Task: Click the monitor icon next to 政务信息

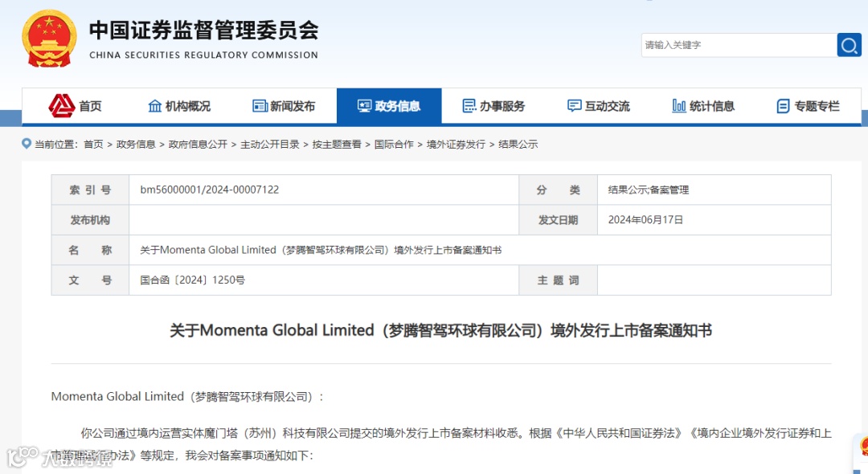Action: 364,105
